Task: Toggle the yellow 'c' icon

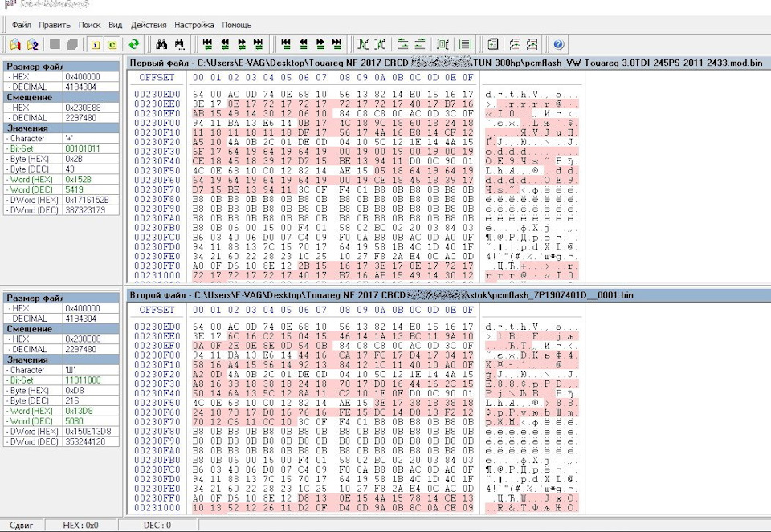Action: pos(112,45)
